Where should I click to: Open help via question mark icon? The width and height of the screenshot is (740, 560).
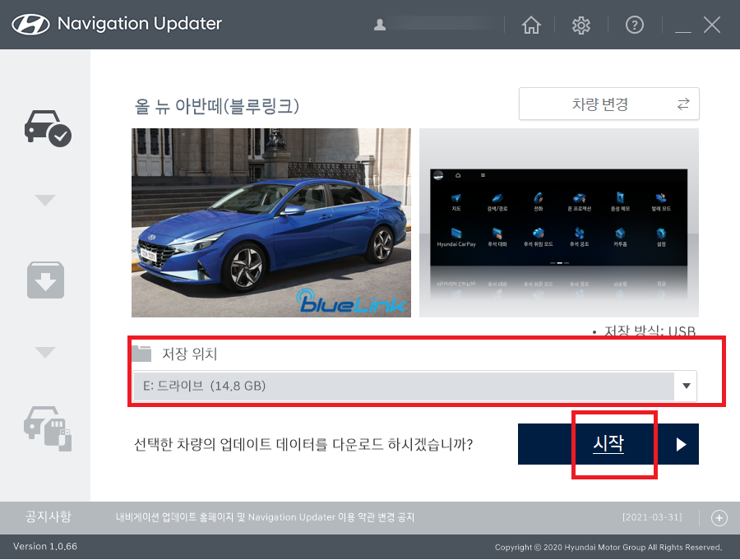tap(634, 25)
